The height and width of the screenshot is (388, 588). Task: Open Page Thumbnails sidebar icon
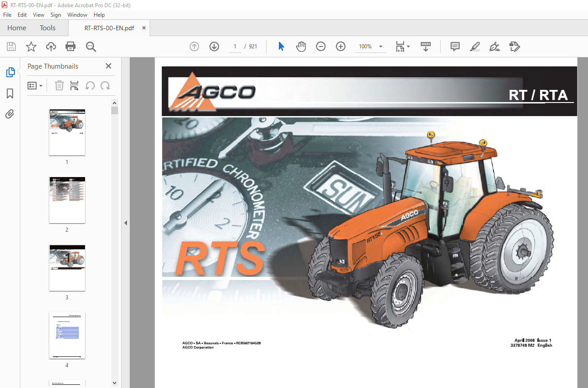pos(10,72)
